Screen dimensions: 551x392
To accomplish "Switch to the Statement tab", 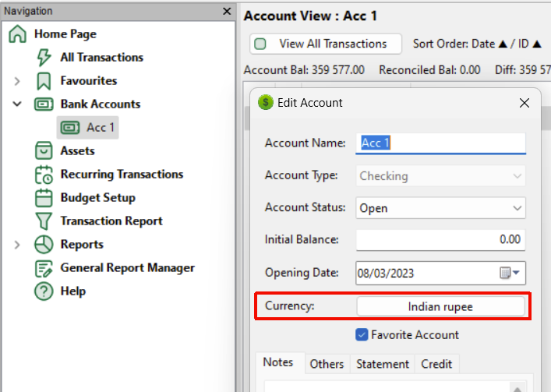I will [x=383, y=364].
